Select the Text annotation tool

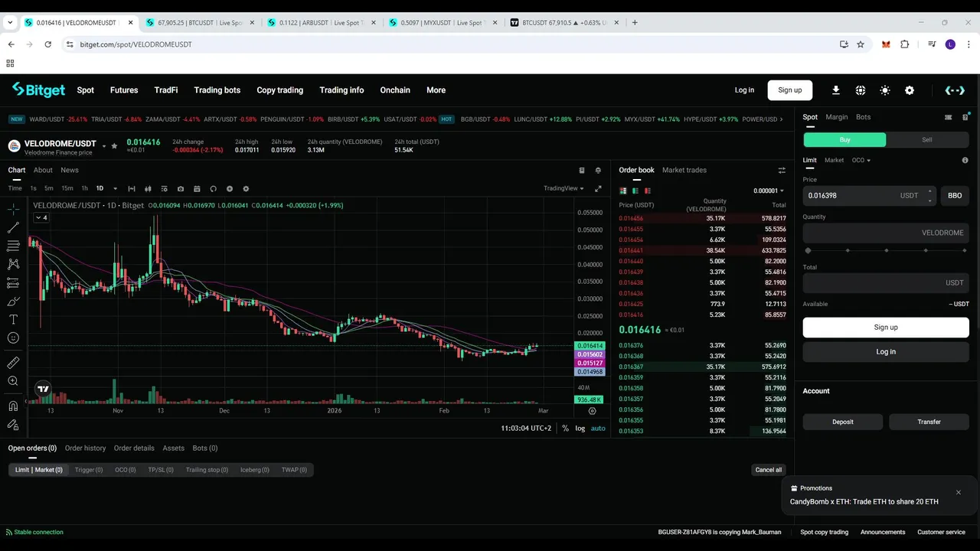coord(13,319)
